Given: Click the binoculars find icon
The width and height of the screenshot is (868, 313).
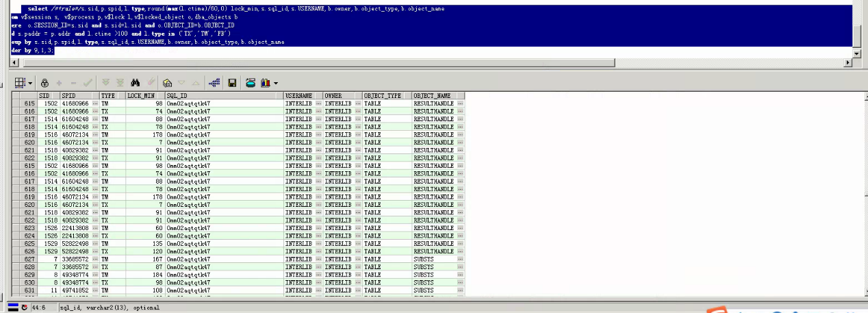Looking at the screenshot, I should pos(136,83).
